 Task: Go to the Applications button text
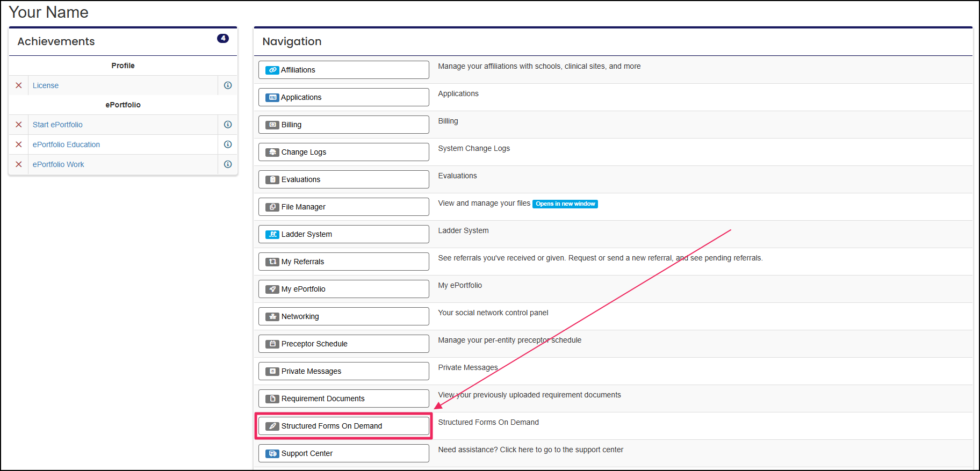(x=301, y=97)
